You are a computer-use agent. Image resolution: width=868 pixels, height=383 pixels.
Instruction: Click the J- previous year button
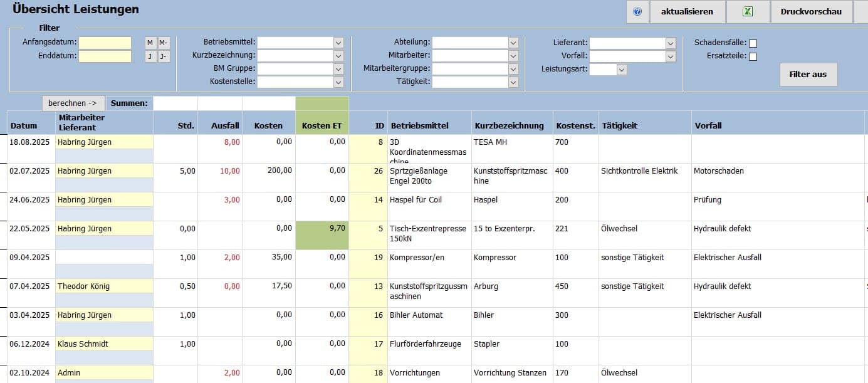[x=164, y=56]
